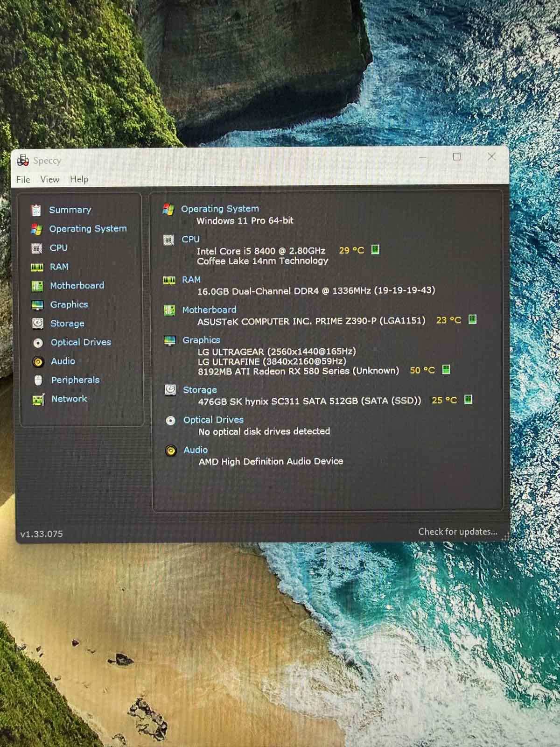View the Peripherals section

point(76,380)
